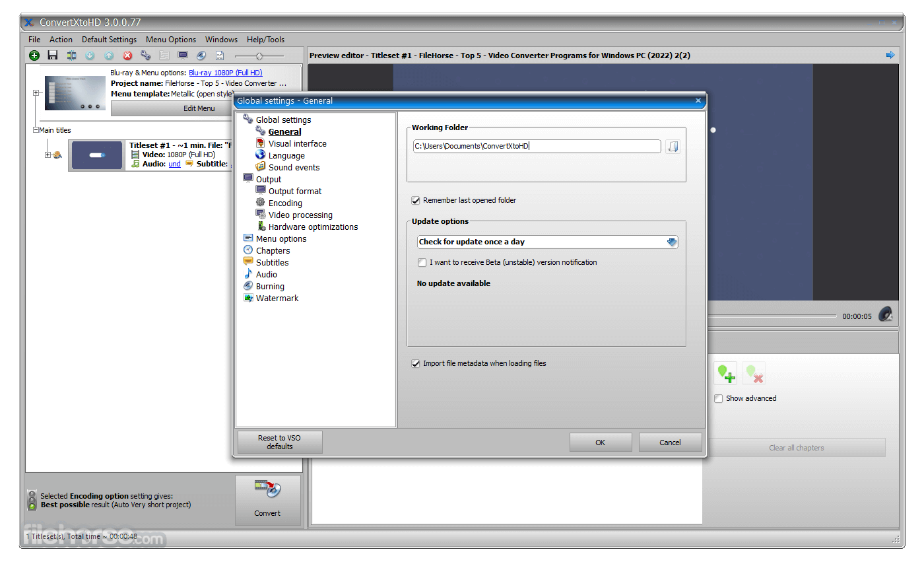This screenshot has width=924, height=568.
Task: Select Burning in settings tree
Action: click(270, 286)
